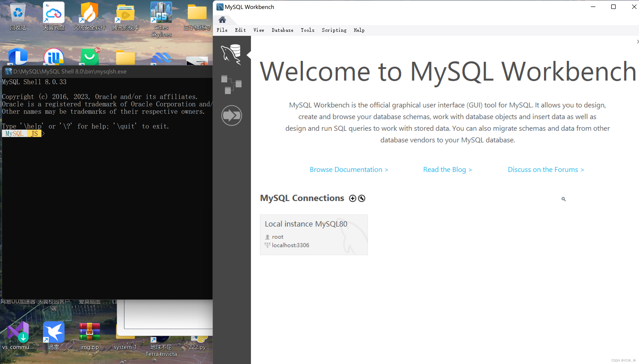Viewport: 639px width, 364px height.
Task: Click the MySQL Connections heading
Action: (302, 198)
